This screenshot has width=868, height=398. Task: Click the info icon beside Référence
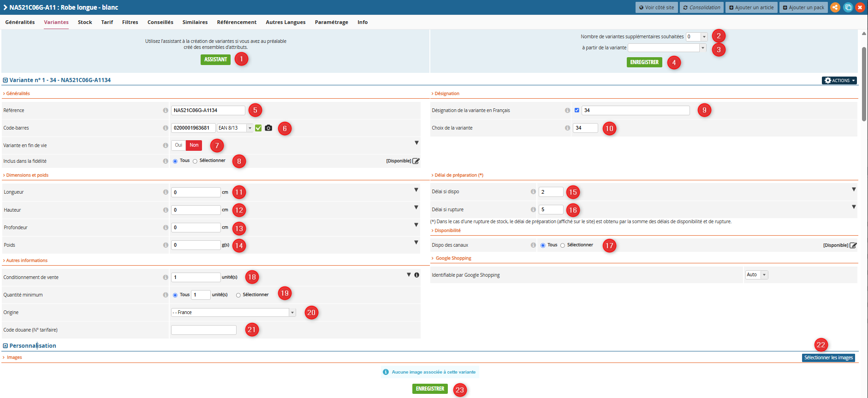click(x=165, y=110)
